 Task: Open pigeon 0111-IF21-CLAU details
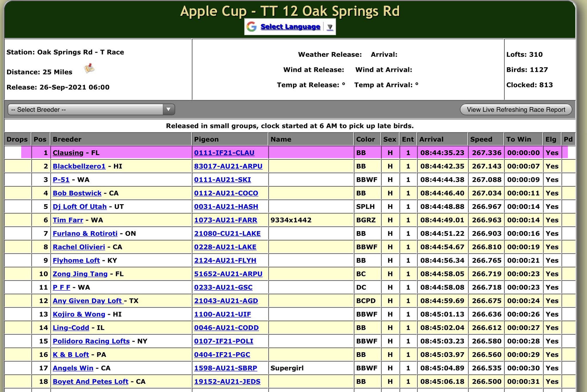[x=224, y=153]
